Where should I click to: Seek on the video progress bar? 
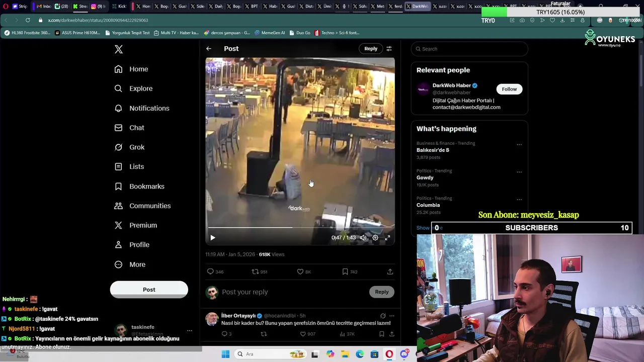pos(300,228)
